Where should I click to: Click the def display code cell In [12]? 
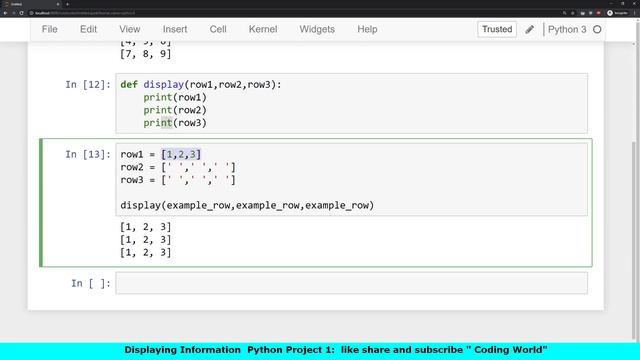click(x=351, y=103)
